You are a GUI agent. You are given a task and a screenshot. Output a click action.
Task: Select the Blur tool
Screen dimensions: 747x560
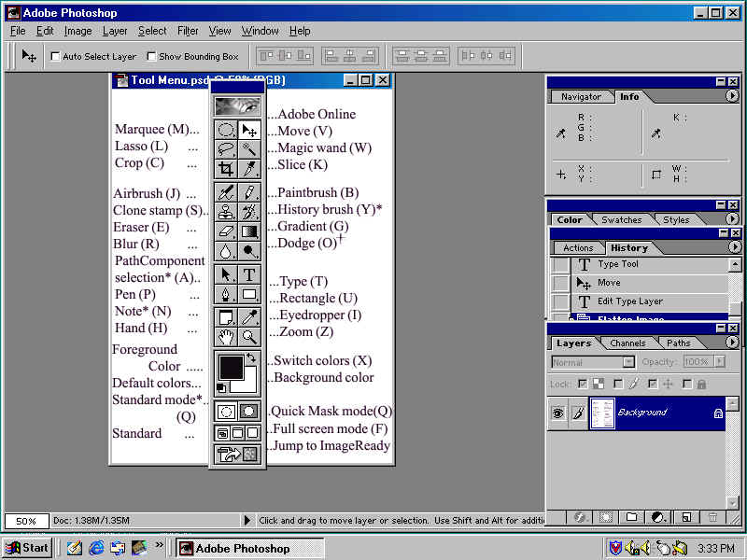pos(226,251)
